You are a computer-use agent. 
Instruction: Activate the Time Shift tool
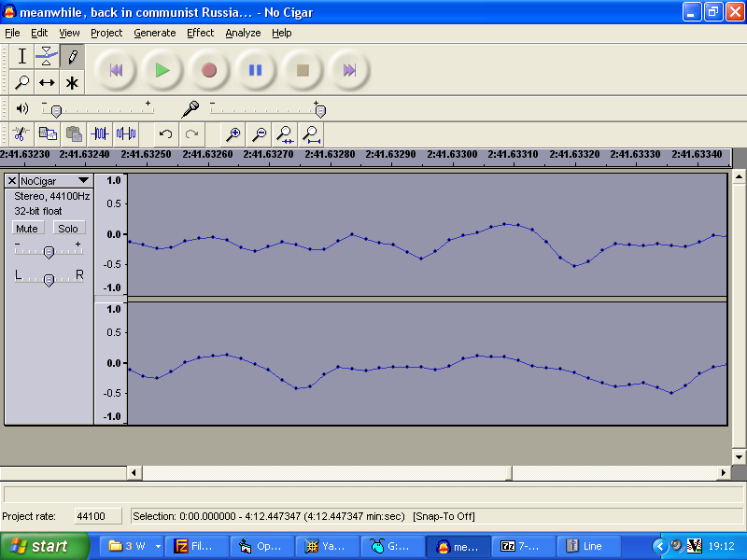(x=47, y=82)
